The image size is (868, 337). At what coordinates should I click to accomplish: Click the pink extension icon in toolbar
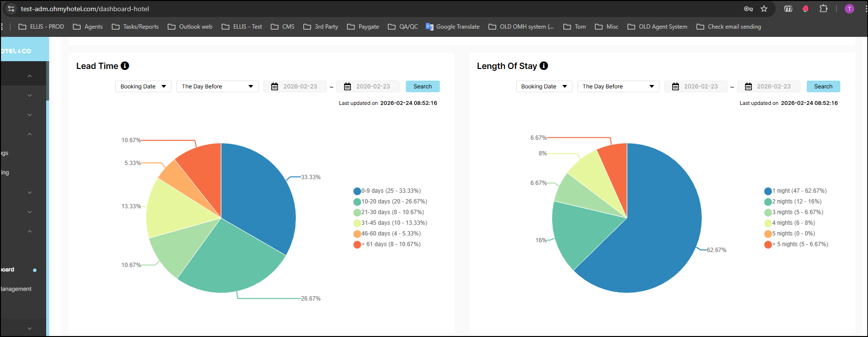[x=805, y=9]
